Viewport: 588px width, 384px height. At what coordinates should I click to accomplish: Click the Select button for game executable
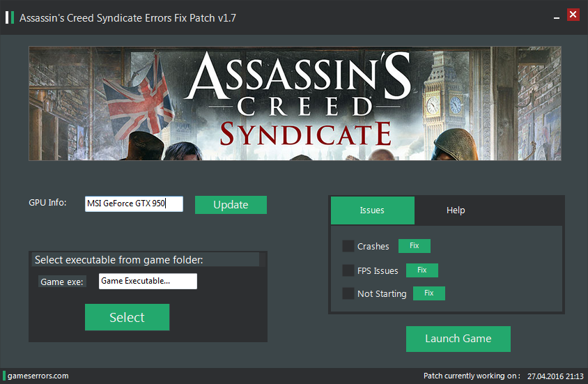coord(127,317)
